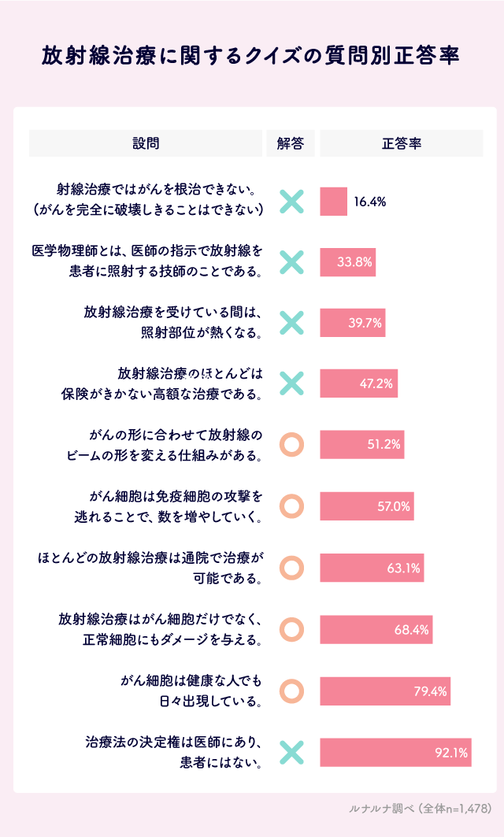
Task: Click the X icon beside the 92.1% bar
Action: [291, 752]
